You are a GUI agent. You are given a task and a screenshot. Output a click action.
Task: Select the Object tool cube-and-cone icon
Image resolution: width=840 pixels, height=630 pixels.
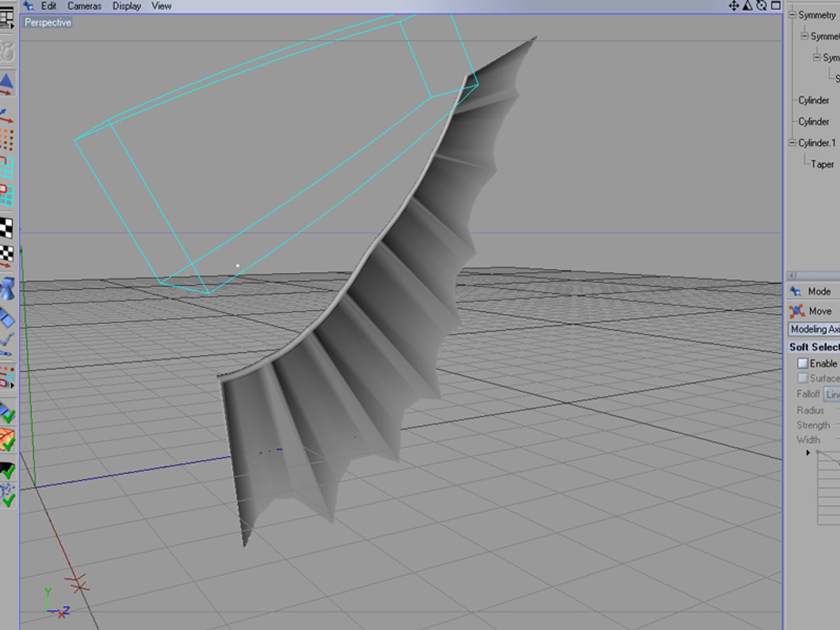[6, 289]
